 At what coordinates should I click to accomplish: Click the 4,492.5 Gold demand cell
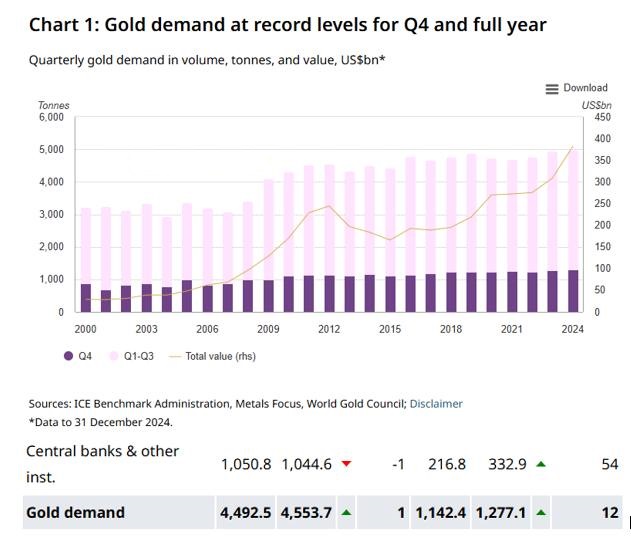click(245, 512)
